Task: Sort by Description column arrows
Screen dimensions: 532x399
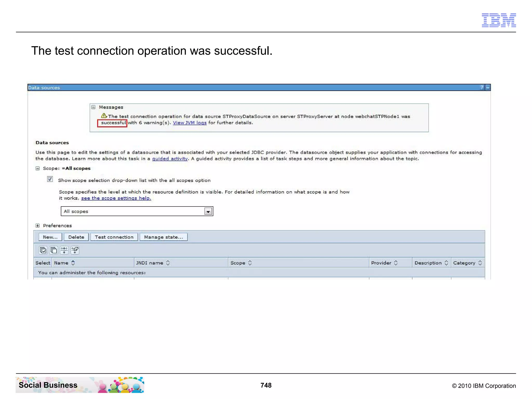Action: point(446,263)
